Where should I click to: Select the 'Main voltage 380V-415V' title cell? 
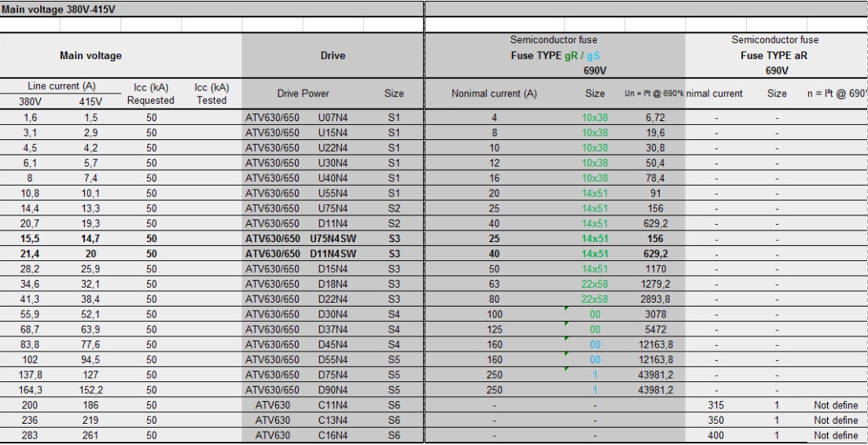click(x=58, y=9)
